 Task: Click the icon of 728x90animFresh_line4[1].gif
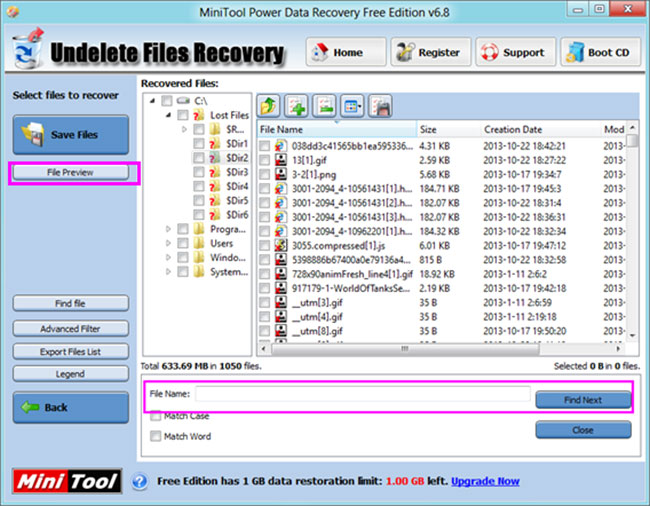coord(281,274)
